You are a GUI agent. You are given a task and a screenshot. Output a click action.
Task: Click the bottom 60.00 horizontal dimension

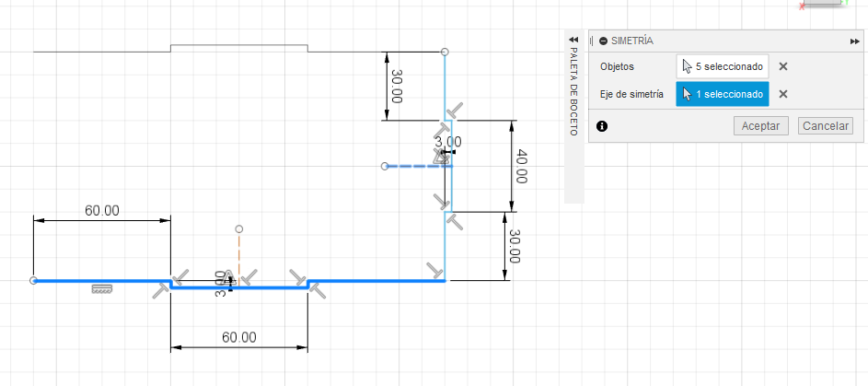(x=239, y=336)
